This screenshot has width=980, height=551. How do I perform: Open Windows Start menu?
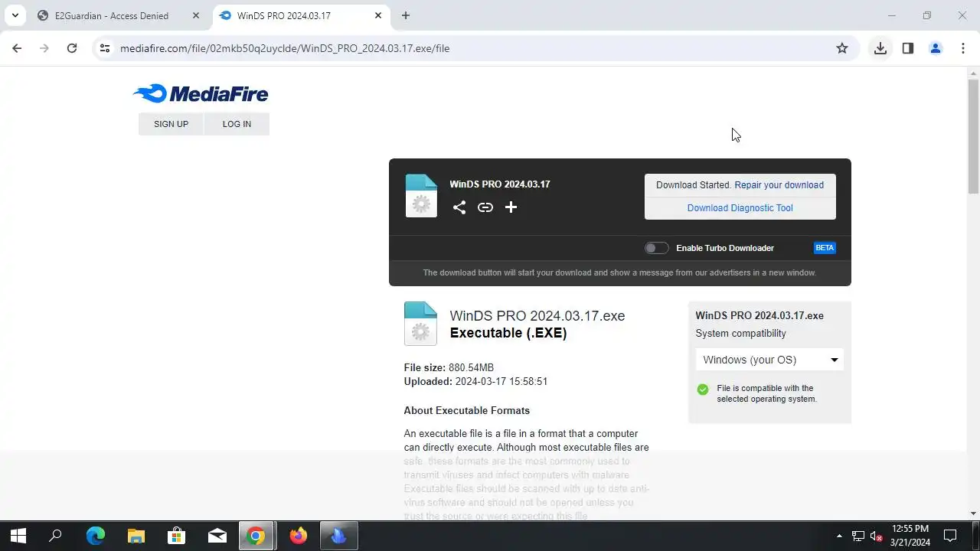(18, 536)
